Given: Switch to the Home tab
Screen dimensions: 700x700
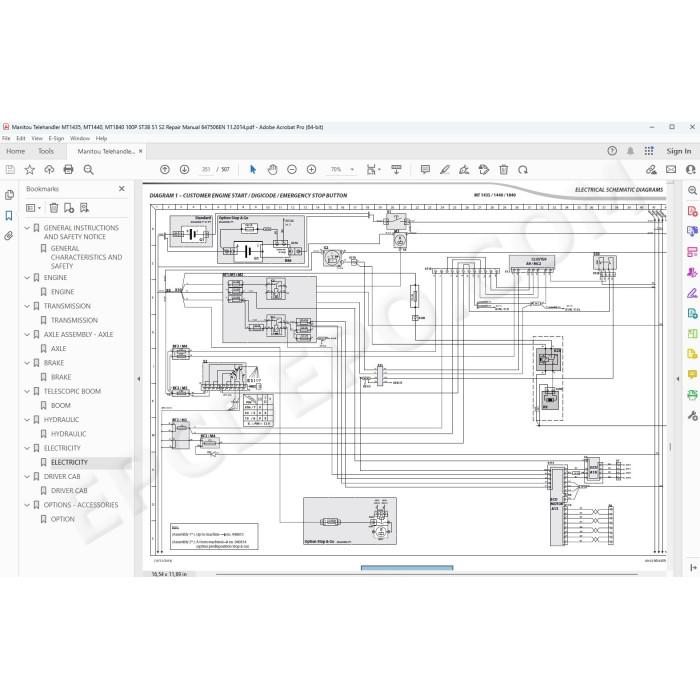Looking at the screenshot, I should coord(16,151).
